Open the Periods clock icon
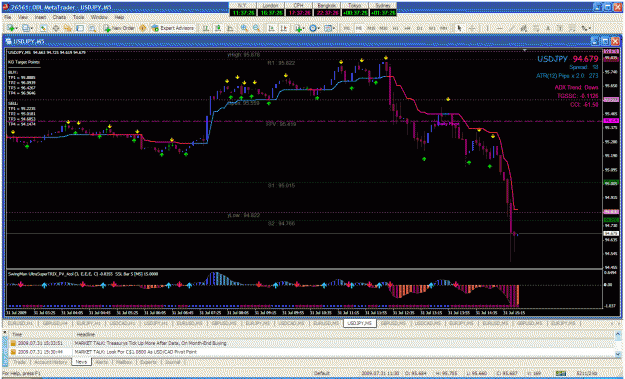 [x=313, y=28]
